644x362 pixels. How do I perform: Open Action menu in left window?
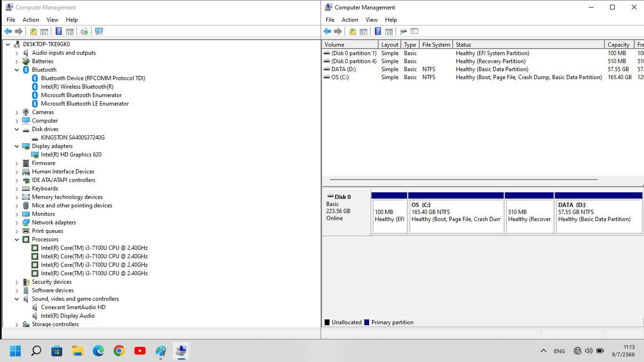31,20
